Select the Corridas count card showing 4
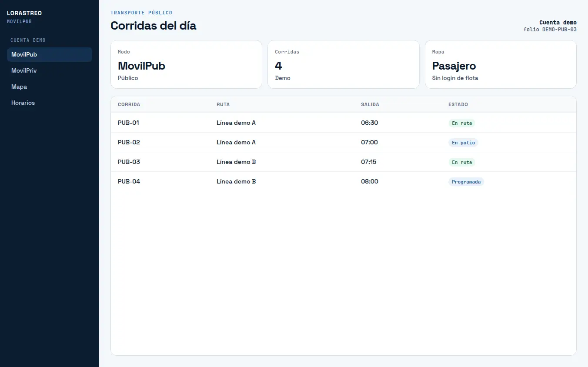The image size is (588, 367). pyautogui.click(x=344, y=64)
